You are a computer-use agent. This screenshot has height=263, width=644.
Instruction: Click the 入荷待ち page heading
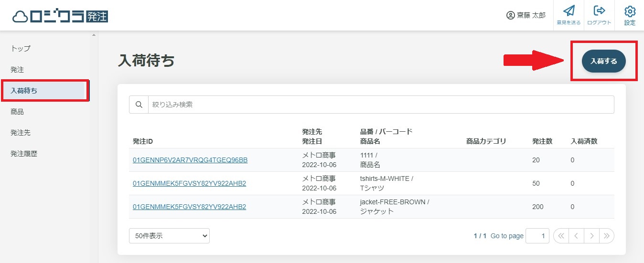coord(146,61)
